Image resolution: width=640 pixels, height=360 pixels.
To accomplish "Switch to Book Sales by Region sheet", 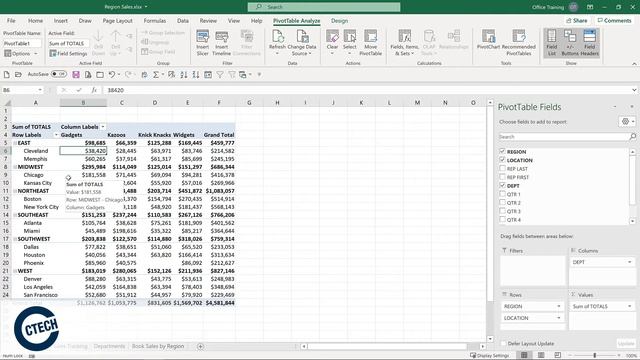I will tap(158, 346).
